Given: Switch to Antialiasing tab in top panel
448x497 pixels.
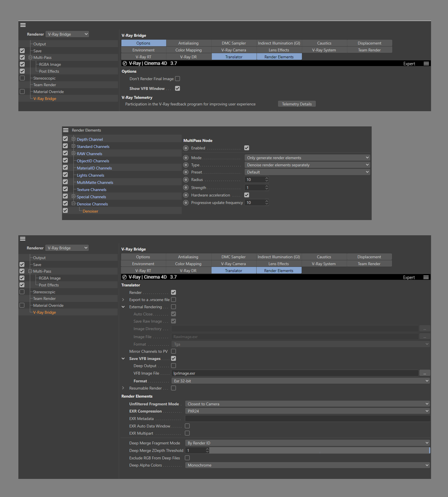Looking at the screenshot, I should click(189, 43).
